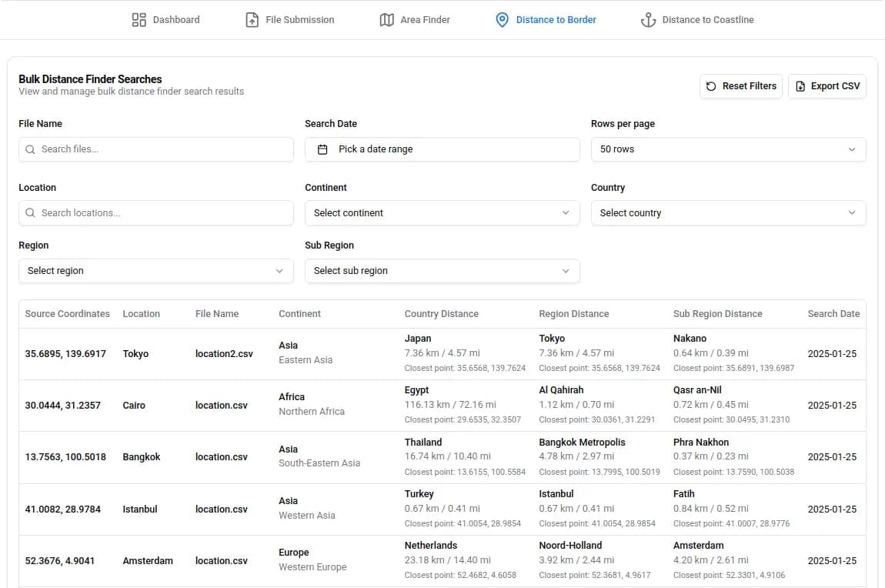
Task: Switch to the Area Finder tab
Action: tap(425, 20)
